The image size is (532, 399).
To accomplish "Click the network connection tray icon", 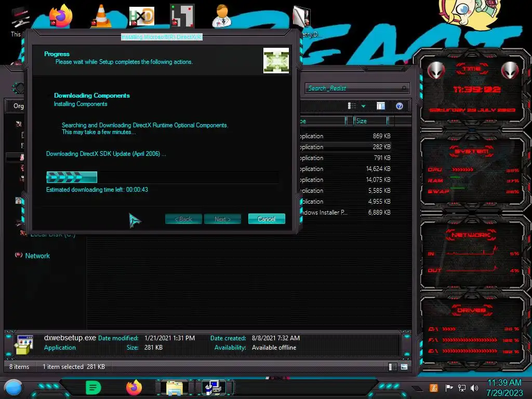I will click(461, 388).
